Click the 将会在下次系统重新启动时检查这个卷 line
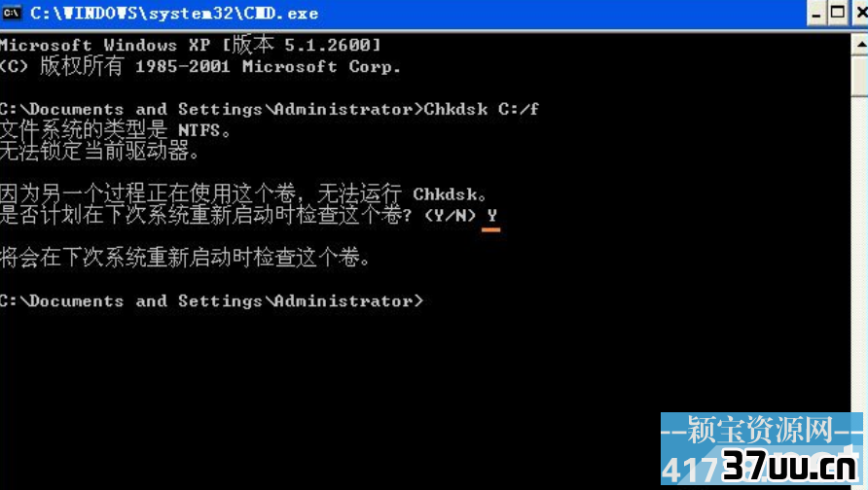Image resolution: width=868 pixels, height=490 pixels. [186, 258]
